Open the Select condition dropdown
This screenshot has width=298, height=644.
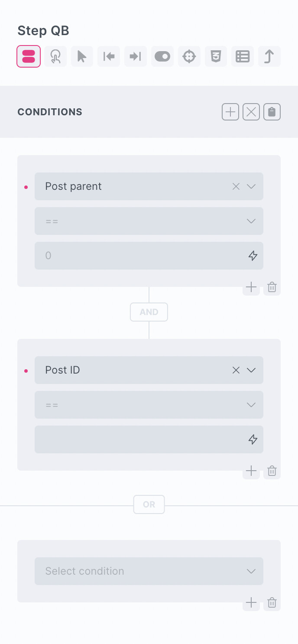point(149,571)
